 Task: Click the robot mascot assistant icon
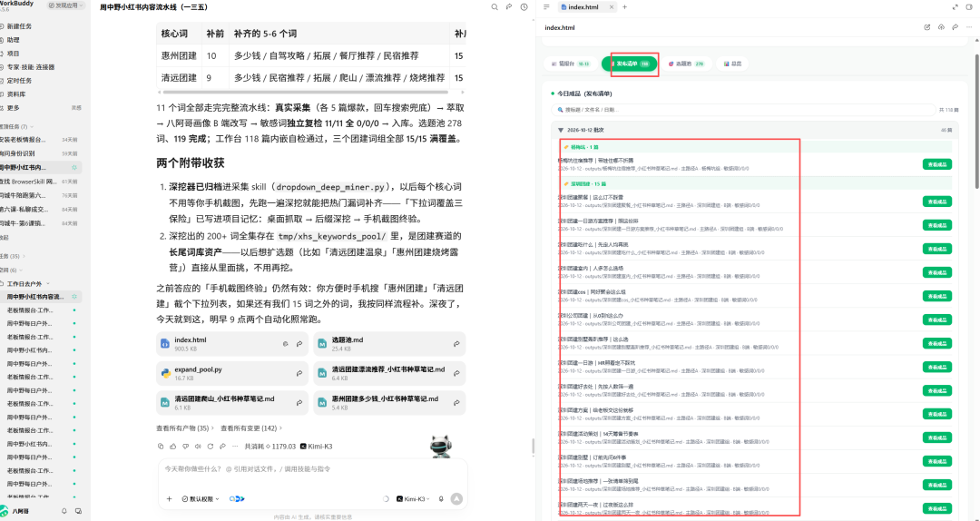[441, 446]
